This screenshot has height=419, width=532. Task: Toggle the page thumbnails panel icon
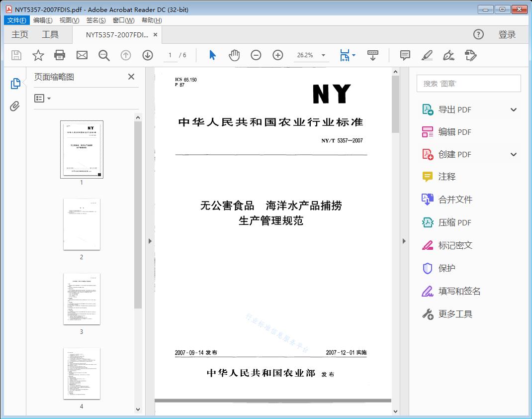coord(15,84)
